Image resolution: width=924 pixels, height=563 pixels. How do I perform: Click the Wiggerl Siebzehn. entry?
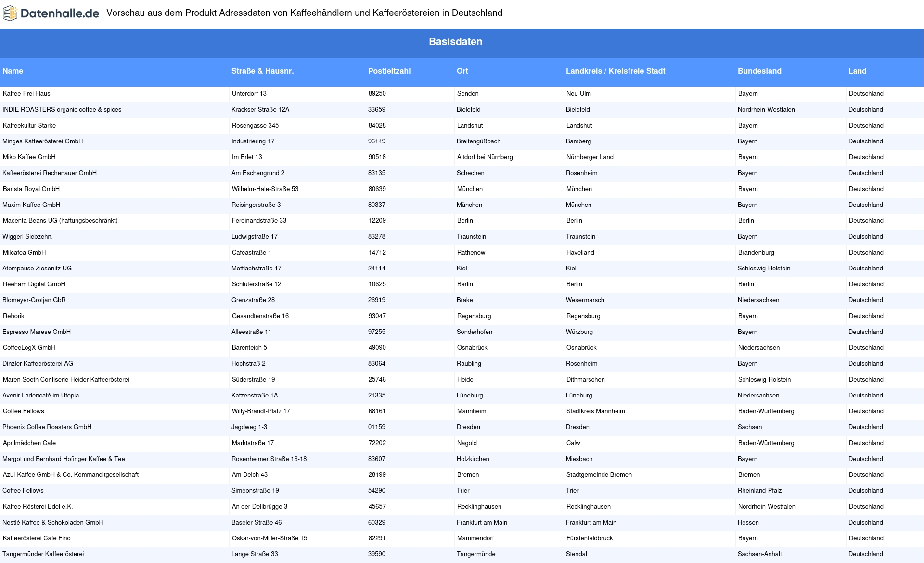click(28, 237)
